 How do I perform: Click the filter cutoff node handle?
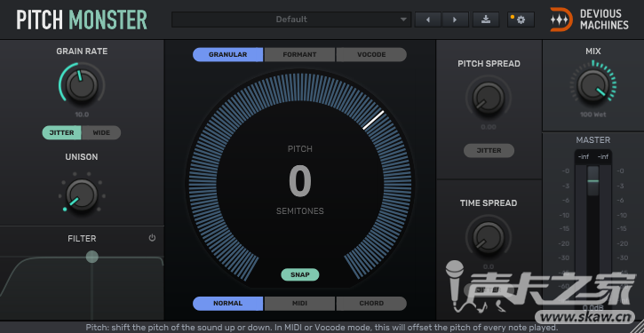pyautogui.click(x=92, y=257)
